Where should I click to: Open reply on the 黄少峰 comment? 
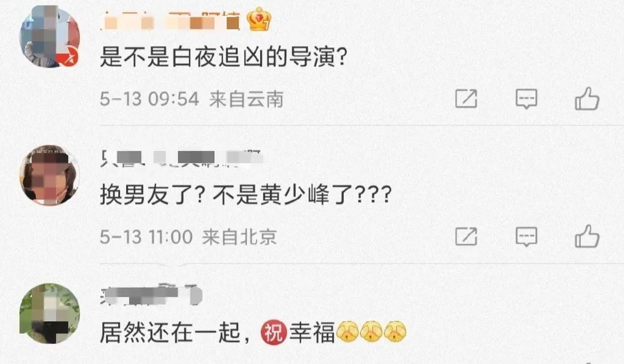526,237
